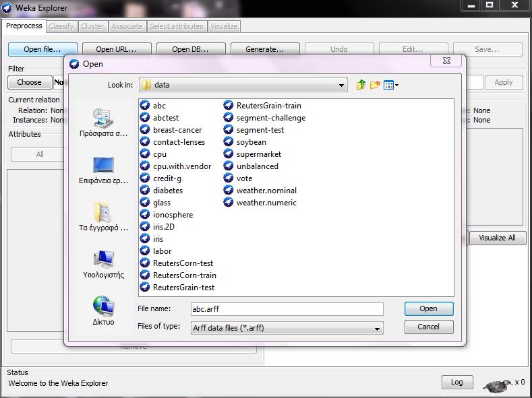Switch to the Associate tab
Screen dimensions: 532x398
point(127,26)
